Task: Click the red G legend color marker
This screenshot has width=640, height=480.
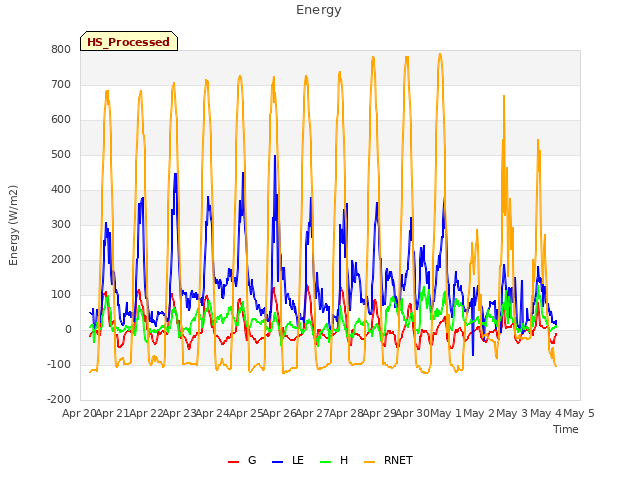Action: [233, 462]
